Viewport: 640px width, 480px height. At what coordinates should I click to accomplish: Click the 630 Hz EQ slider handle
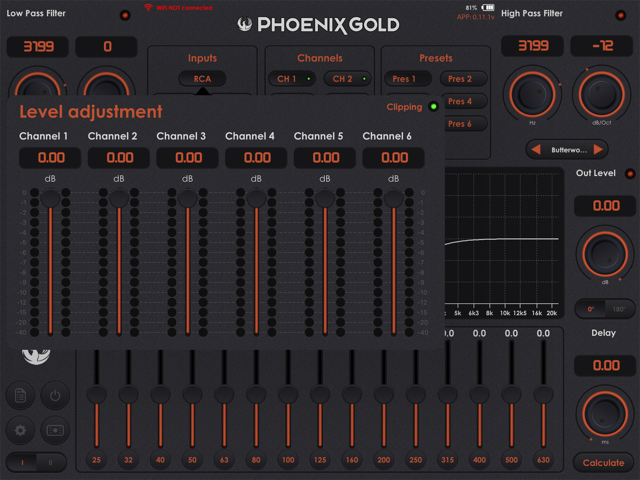coord(543,394)
